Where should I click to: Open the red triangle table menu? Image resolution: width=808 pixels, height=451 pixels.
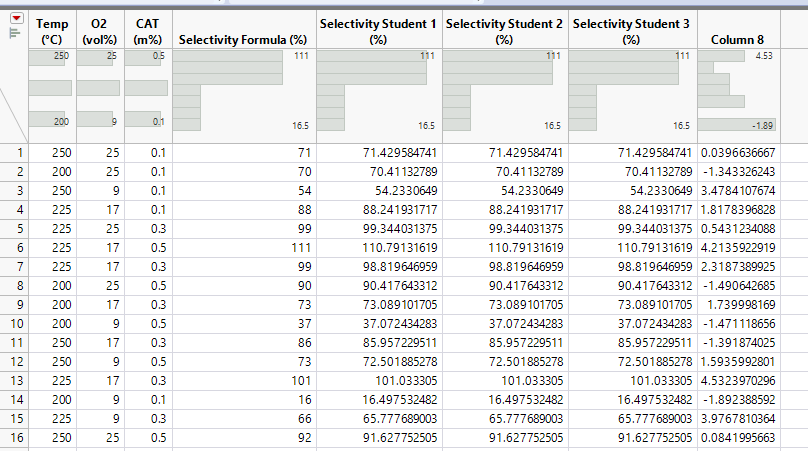click(x=15, y=19)
